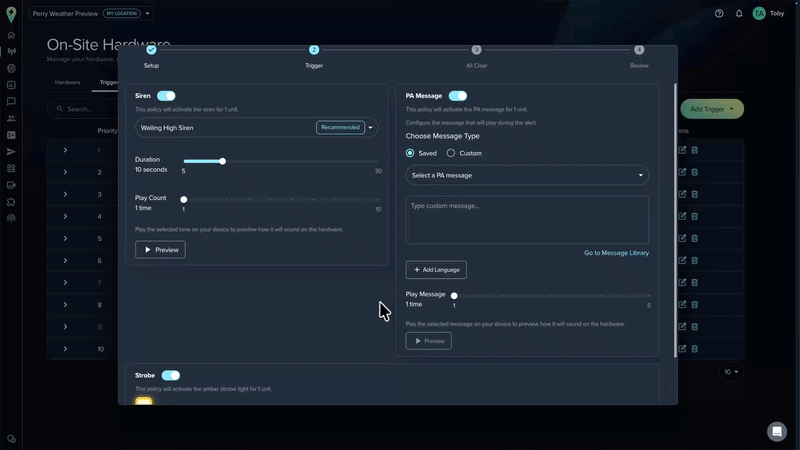Open the calendar schedule sidebar icon
The height and width of the screenshot is (450, 800).
click(x=11, y=135)
